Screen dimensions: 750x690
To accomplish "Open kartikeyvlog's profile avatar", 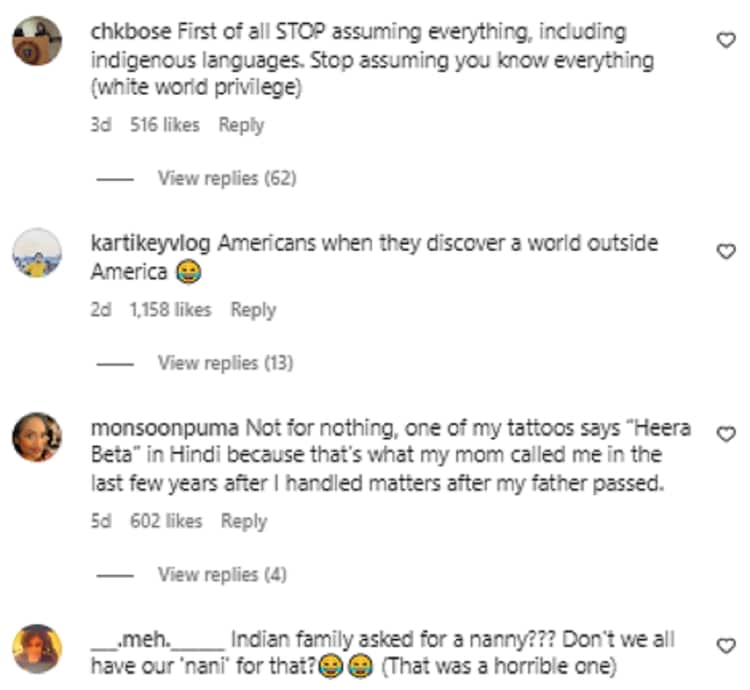I will pos(37,253).
